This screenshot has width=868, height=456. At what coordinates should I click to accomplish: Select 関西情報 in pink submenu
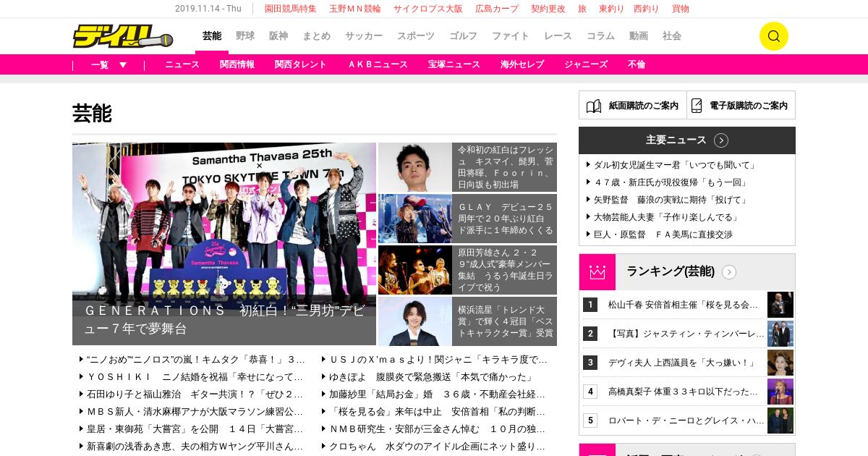pos(237,64)
